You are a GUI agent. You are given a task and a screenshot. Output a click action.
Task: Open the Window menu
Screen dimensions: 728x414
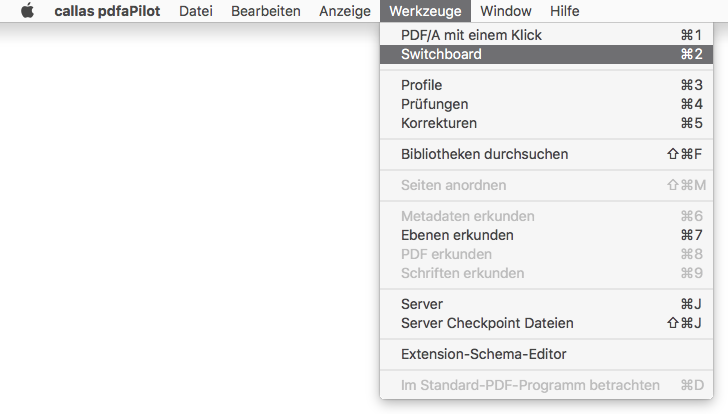(506, 11)
